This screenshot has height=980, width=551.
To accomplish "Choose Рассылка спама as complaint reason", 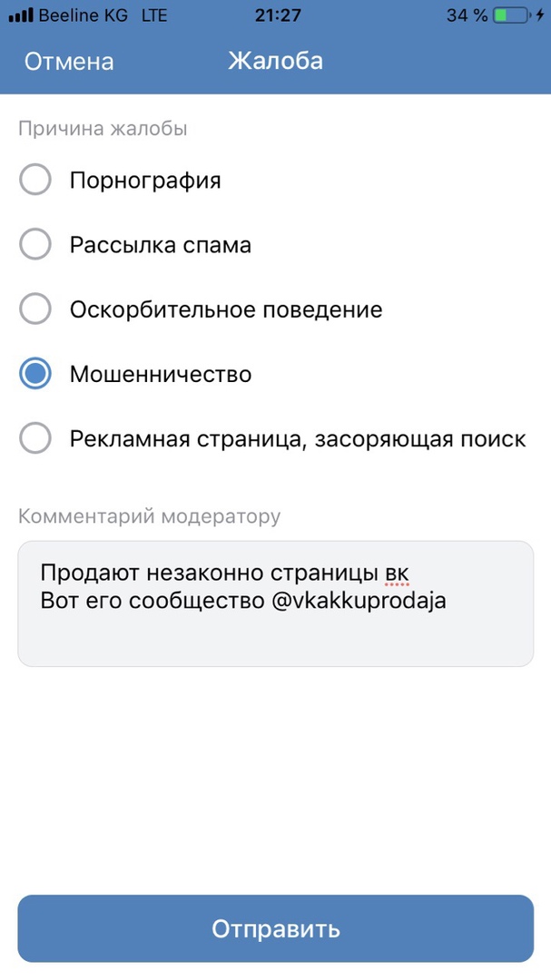I will tap(35, 245).
